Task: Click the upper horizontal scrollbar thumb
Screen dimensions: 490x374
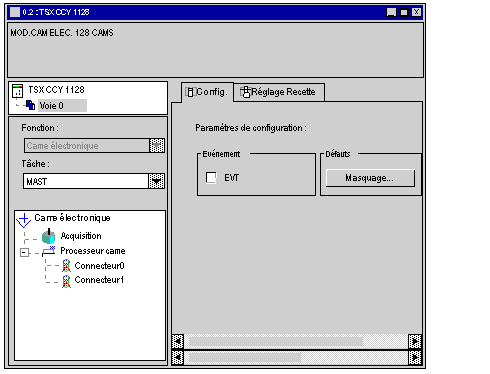Action: coord(276,341)
